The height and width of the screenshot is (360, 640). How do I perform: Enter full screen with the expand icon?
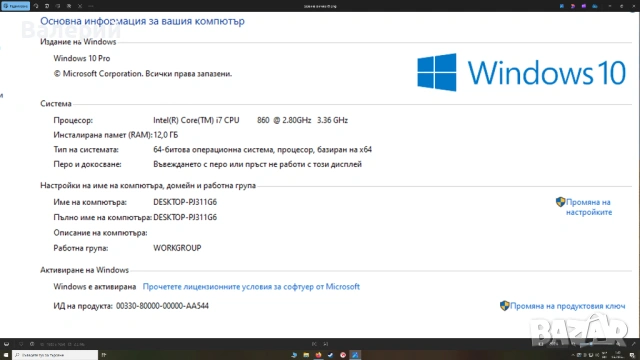click(x=634, y=344)
